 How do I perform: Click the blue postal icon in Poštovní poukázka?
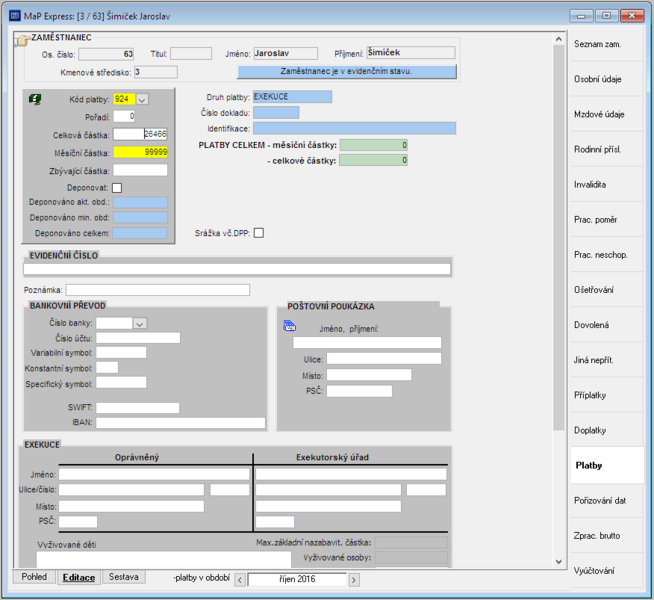tap(289, 326)
